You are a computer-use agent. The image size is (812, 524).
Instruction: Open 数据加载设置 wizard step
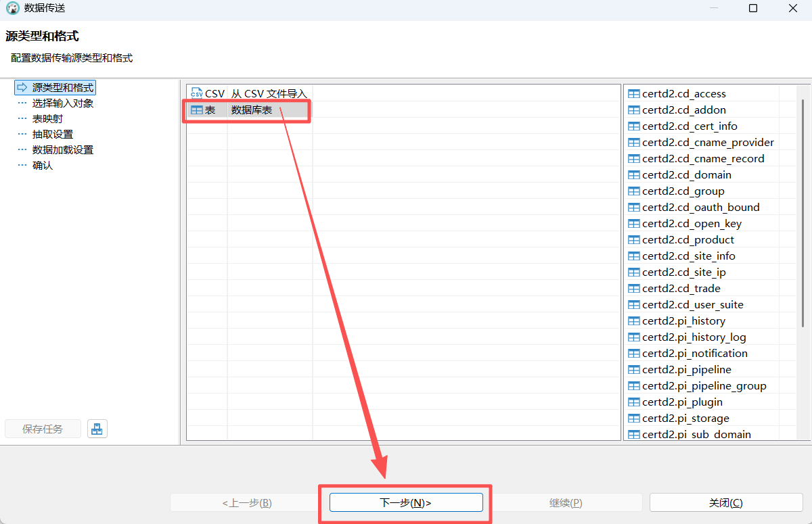point(62,150)
